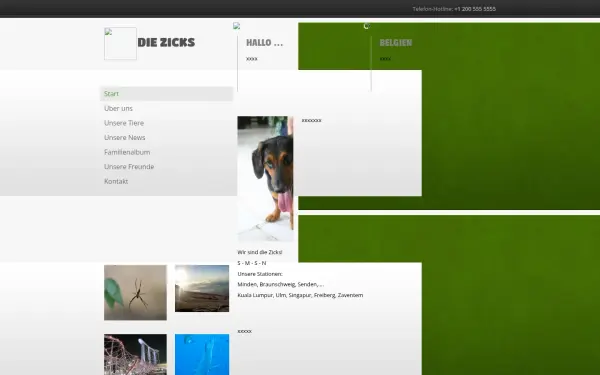Click the HALLO ... heading

264,42
